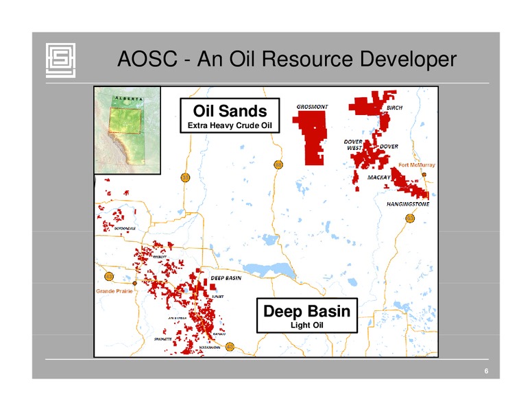Open the Alberta inset map thumbnail
This screenshot has width=532, height=411.
click(x=128, y=131)
